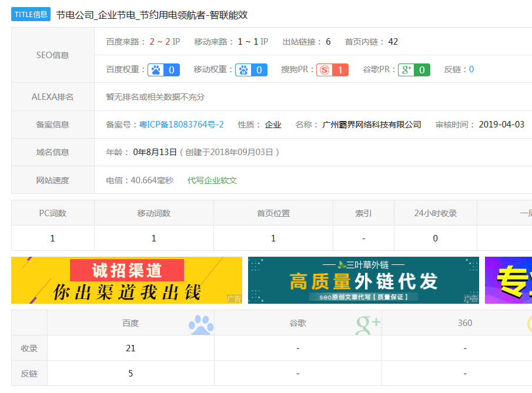Click the 暂无排名或相关数据不充分 text
Viewport: 532px width, 393px height.
(x=155, y=97)
